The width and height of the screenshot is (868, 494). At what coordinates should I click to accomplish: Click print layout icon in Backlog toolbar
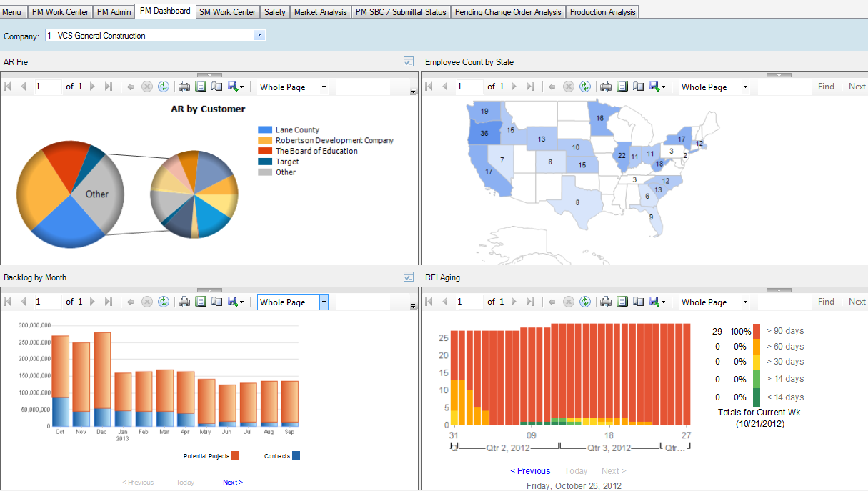[201, 302]
